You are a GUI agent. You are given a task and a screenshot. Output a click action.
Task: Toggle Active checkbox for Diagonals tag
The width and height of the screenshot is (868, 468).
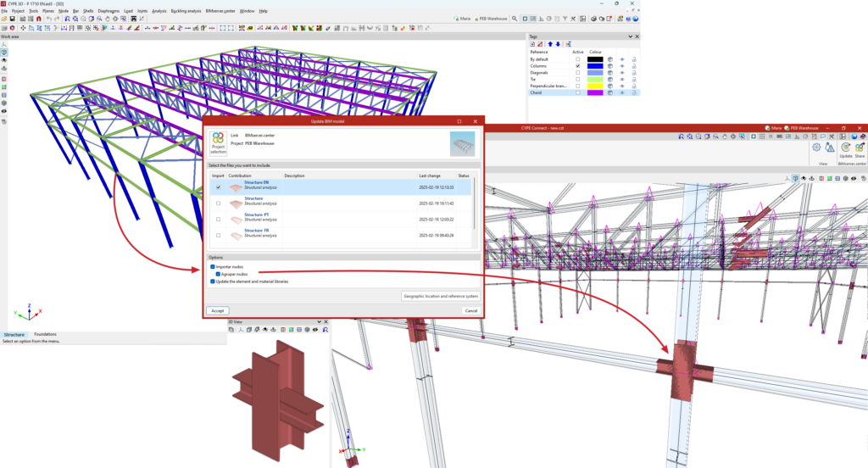(x=578, y=73)
